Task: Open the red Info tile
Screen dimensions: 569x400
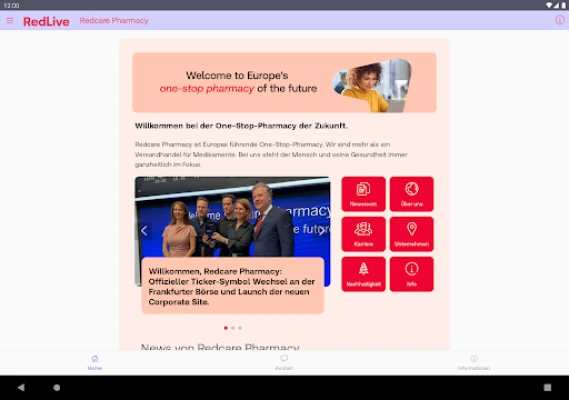Action: [x=412, y=274]
